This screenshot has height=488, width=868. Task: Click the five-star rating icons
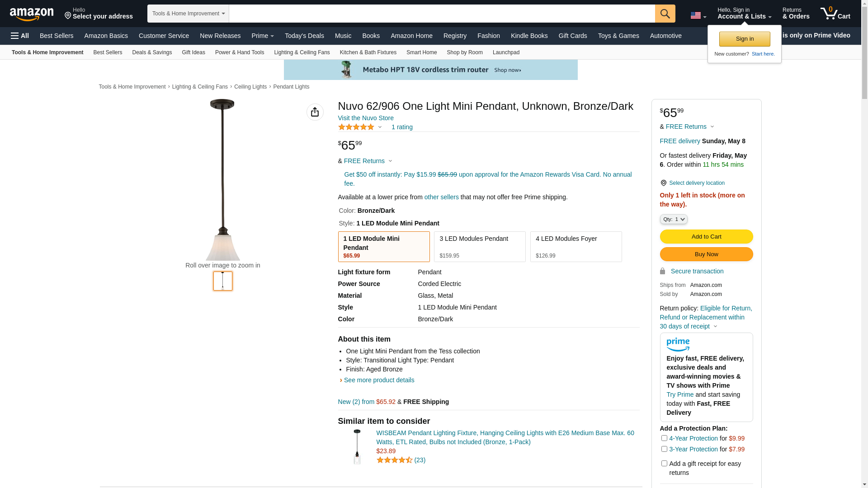(356, 127)
